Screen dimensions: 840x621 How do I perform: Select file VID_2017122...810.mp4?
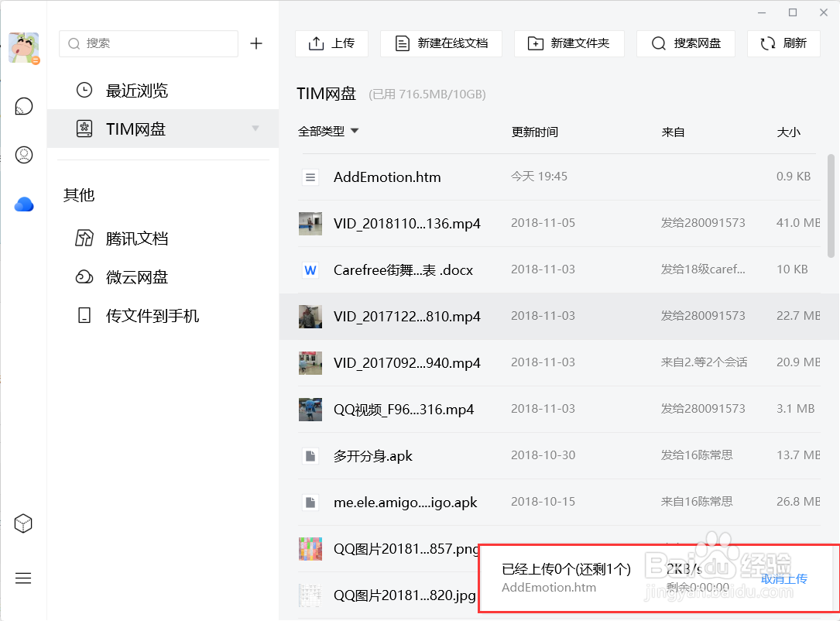coord(407,317)
